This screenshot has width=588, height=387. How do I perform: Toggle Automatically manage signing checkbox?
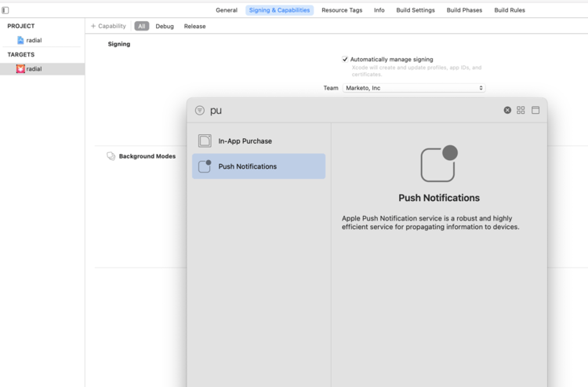[345, 59]
